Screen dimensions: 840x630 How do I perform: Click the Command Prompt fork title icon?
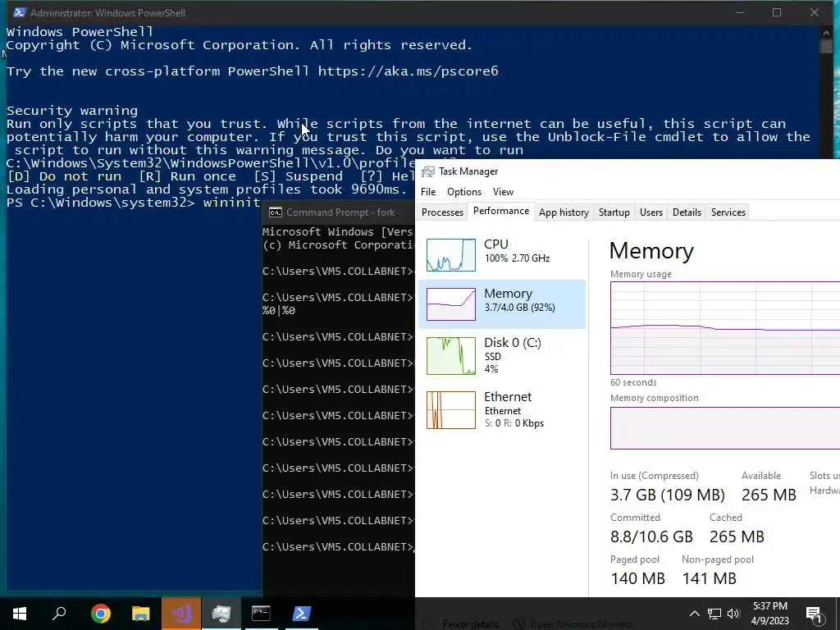[275, 212]
